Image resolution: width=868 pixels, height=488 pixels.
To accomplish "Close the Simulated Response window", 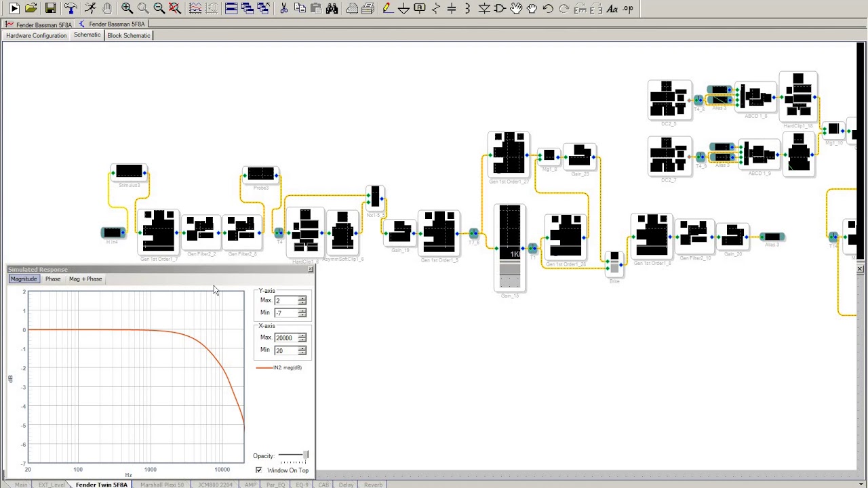I will click(x=311, y=269).
